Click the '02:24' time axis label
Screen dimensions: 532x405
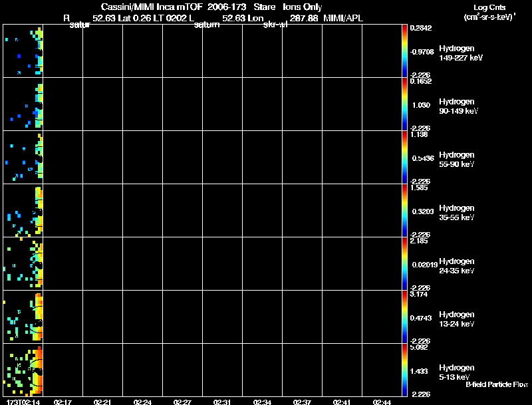pos(142,402)
